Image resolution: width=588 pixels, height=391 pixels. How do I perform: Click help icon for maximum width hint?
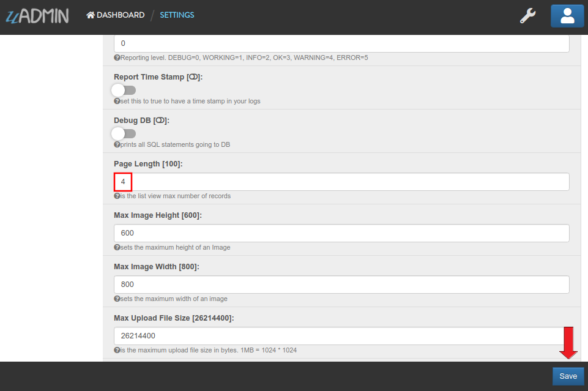pyautogui.click(x=117, y=299)
